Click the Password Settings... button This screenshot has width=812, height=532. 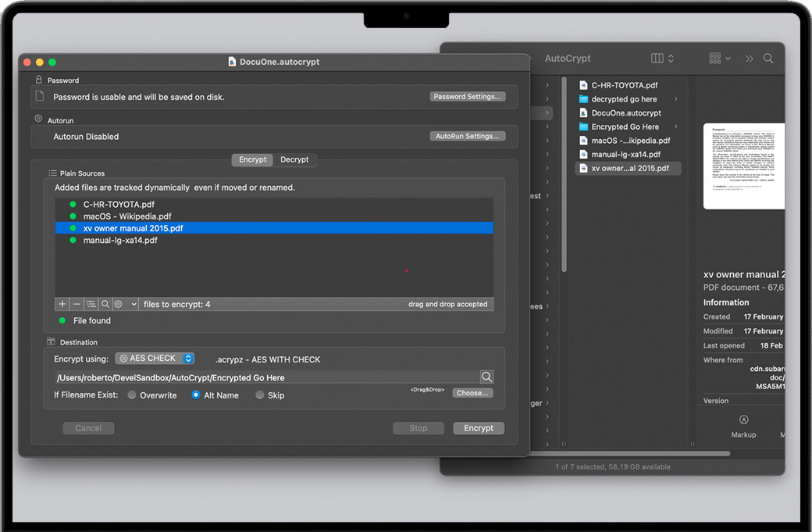(x=467, y=97)
